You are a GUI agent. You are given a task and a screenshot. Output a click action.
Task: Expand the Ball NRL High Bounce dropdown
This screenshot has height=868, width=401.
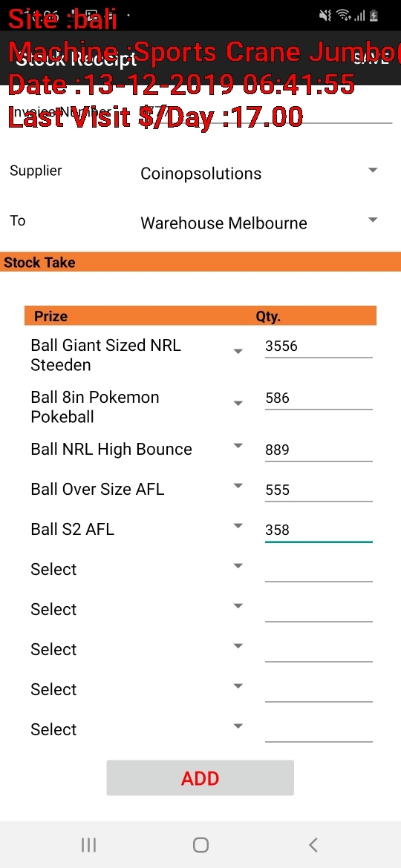click(x=137, y=449)
